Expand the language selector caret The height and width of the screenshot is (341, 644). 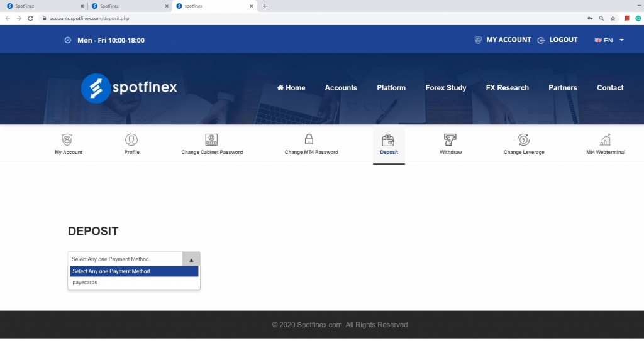pos(621,40)
